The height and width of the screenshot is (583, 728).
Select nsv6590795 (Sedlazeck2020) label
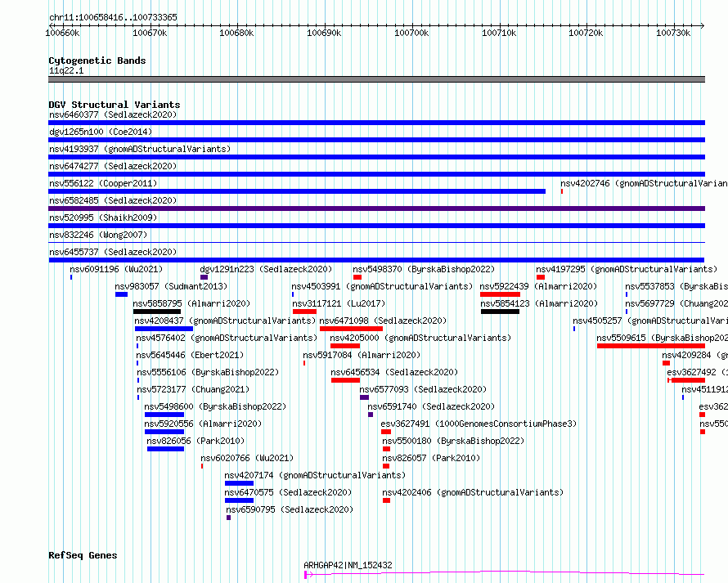[x=290, y=509]
